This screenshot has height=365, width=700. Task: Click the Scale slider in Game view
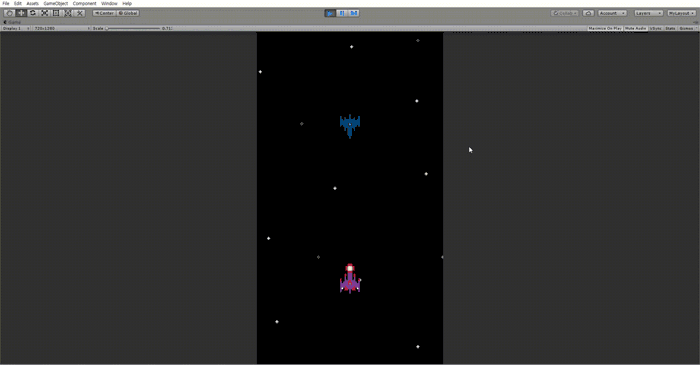pos(133,28)
